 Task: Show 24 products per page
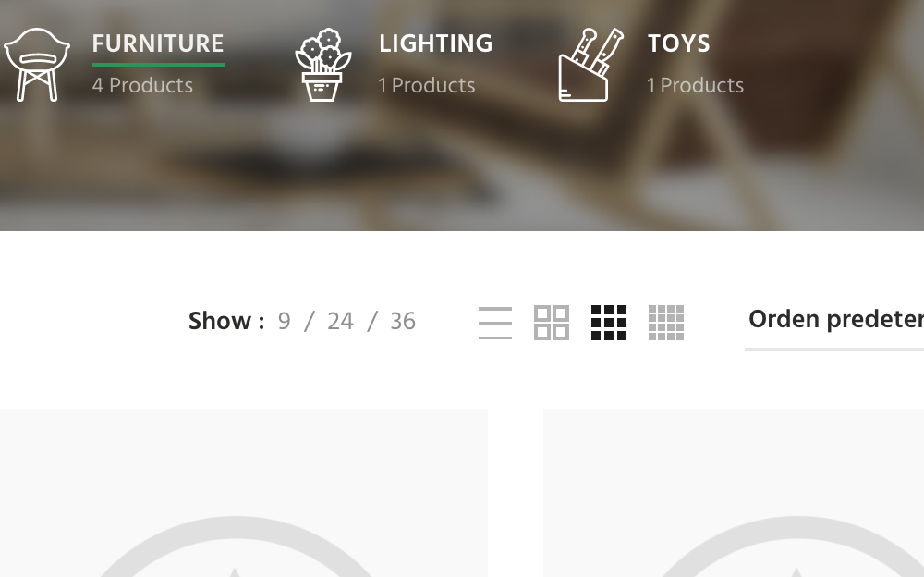(341, 322)
